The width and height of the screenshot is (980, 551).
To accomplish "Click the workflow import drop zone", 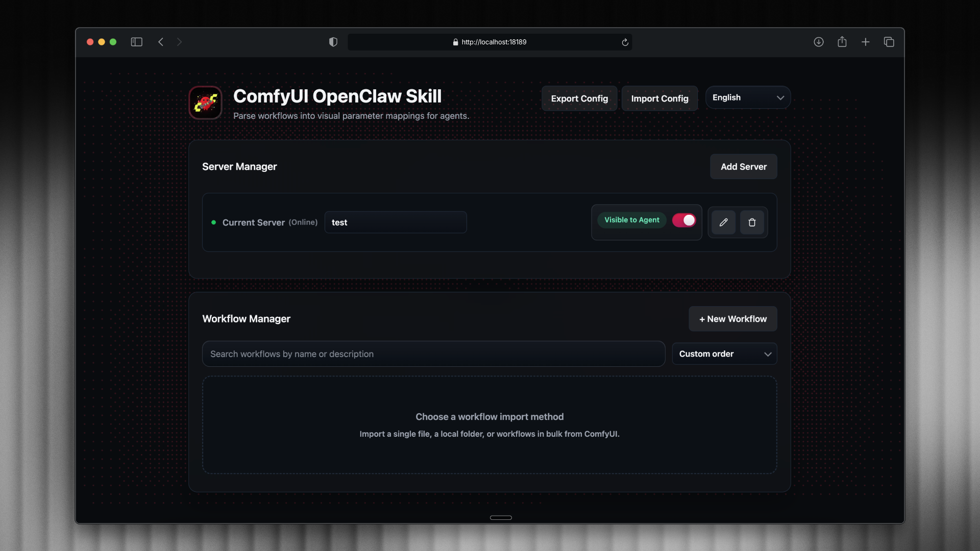I will point(489,425).
